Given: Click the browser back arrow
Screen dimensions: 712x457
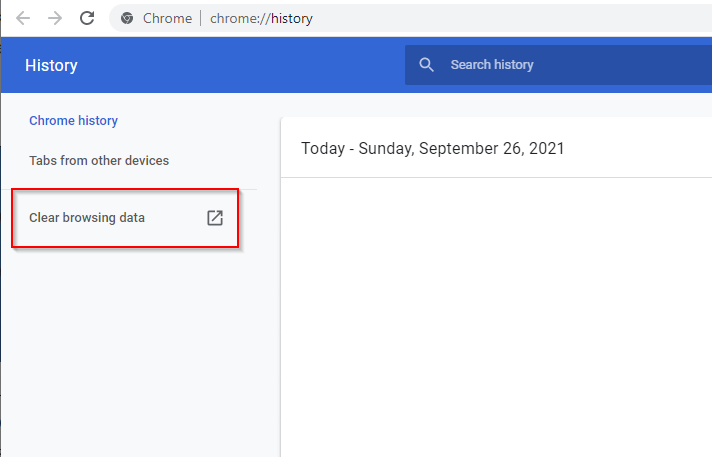Looking at the screenshot, I should coord(23,18).
